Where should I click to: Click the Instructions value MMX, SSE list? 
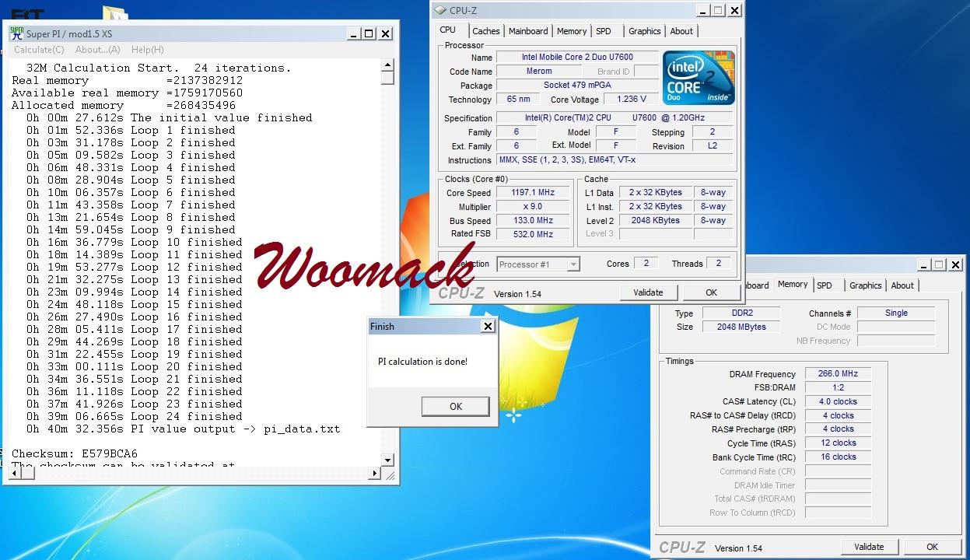(615, 160)
